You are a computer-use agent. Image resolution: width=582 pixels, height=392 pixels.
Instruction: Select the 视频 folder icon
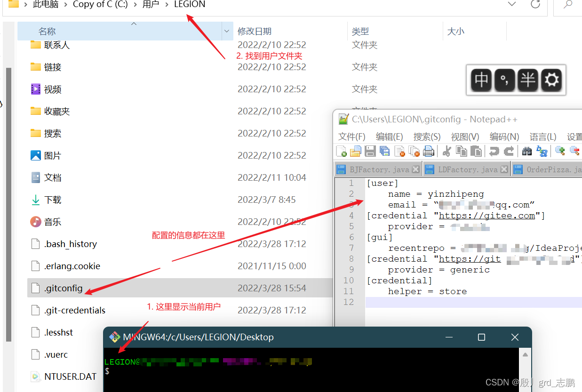click(x=36, y=89)
